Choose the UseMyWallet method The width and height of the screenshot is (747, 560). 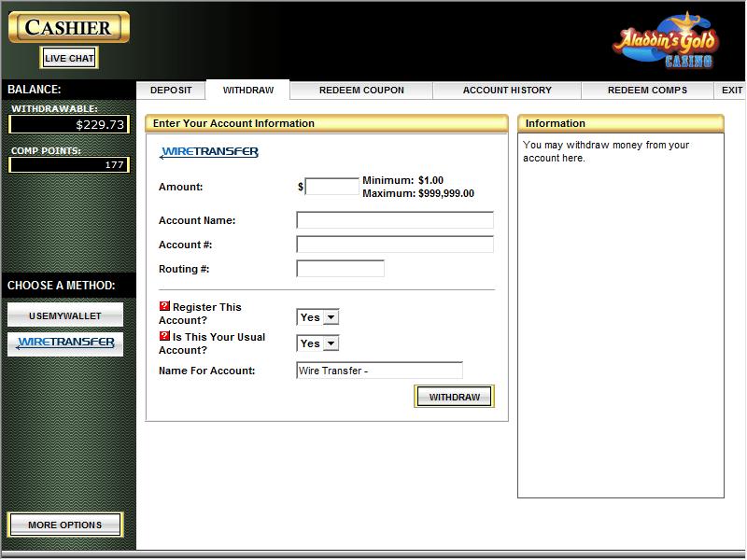coord(65,315)
